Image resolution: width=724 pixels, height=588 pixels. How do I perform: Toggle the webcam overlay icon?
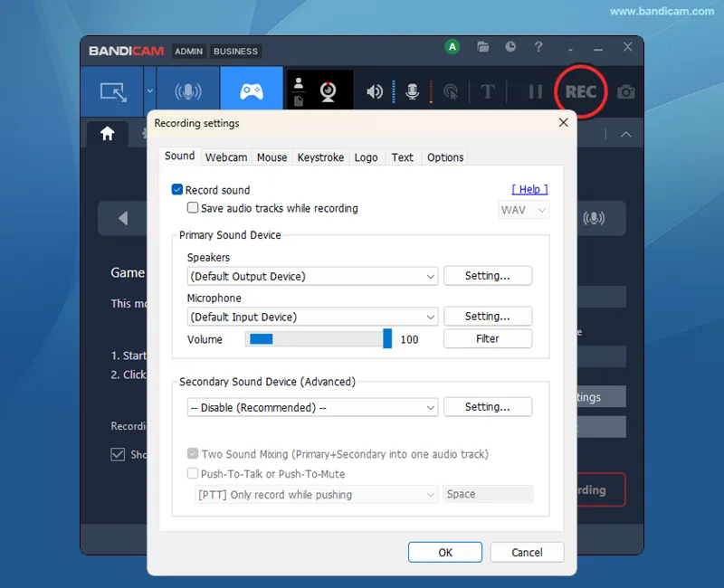[x=329, y=91]
